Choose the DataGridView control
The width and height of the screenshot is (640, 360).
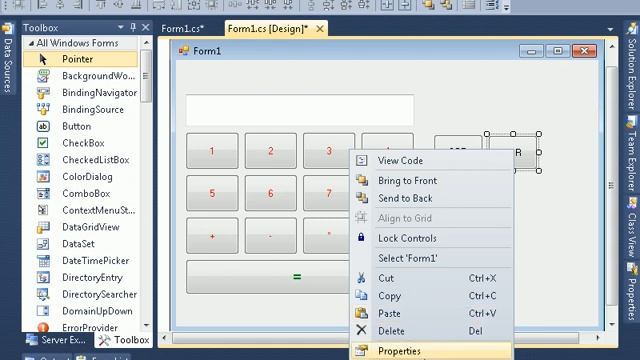pyautogui.click(x=80, y=227)
